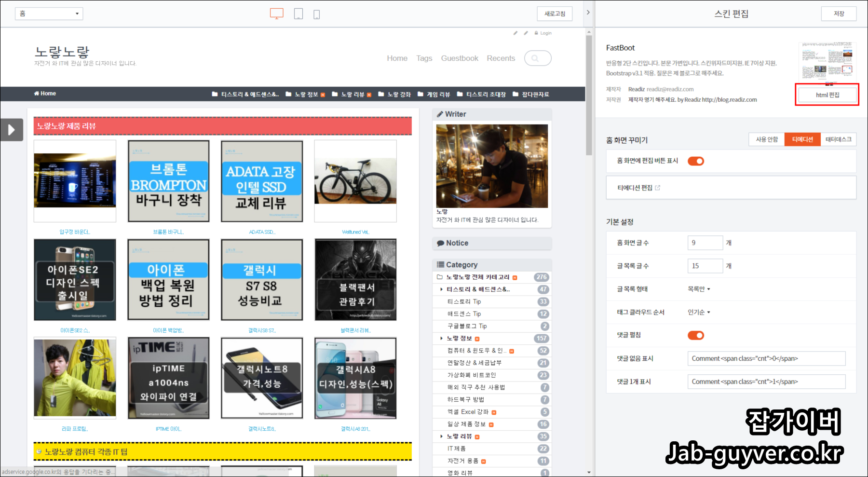Open the 글 목록 형태 dropdown

click(699, 289)
